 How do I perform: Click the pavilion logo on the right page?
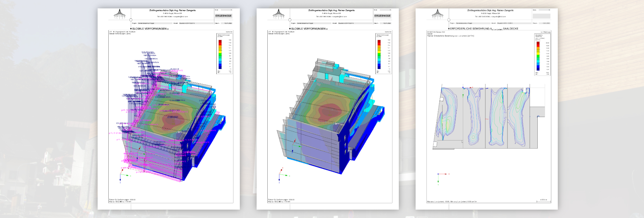[437, 14]
